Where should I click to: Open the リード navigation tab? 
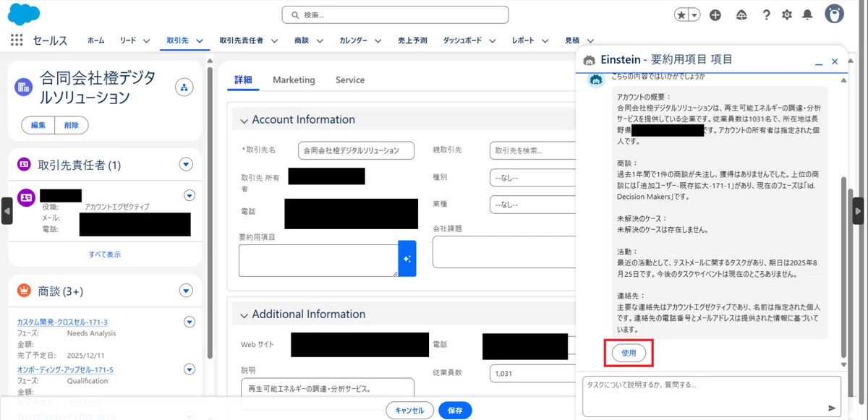coord(128,40)
